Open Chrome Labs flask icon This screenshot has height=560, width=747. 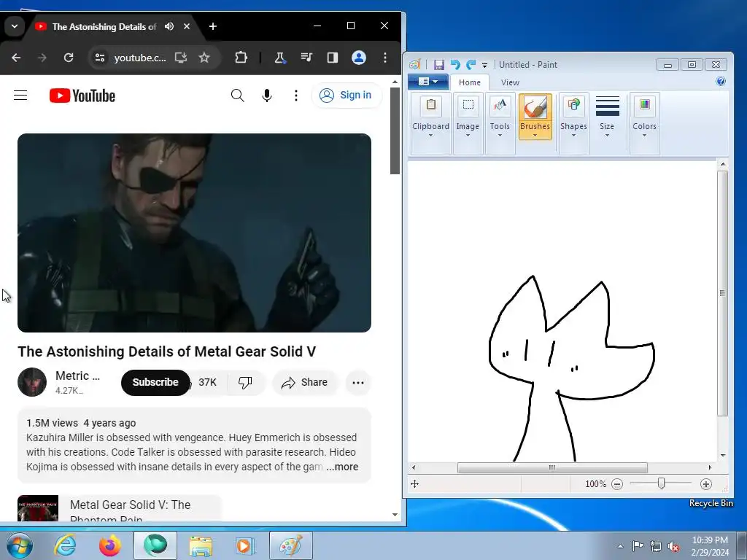[279, 58]
